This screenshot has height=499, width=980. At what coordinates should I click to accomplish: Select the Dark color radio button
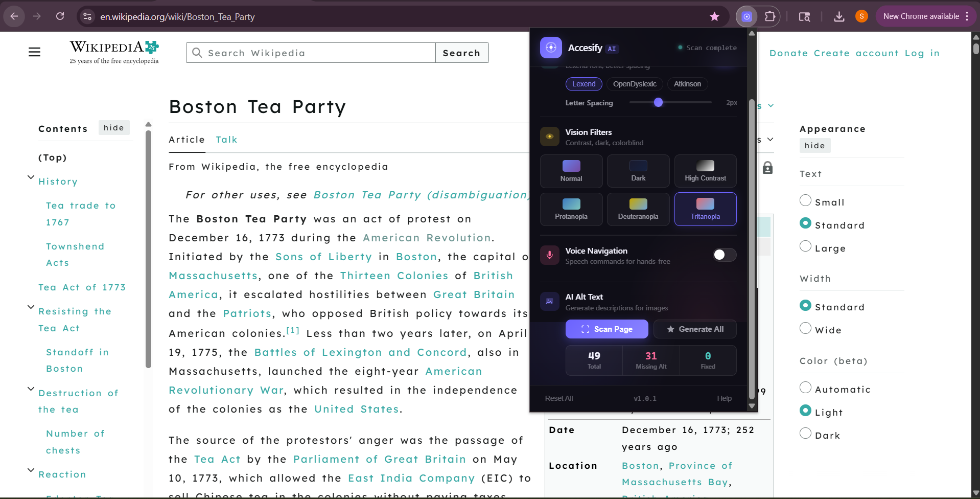click(x=805, y=434)
